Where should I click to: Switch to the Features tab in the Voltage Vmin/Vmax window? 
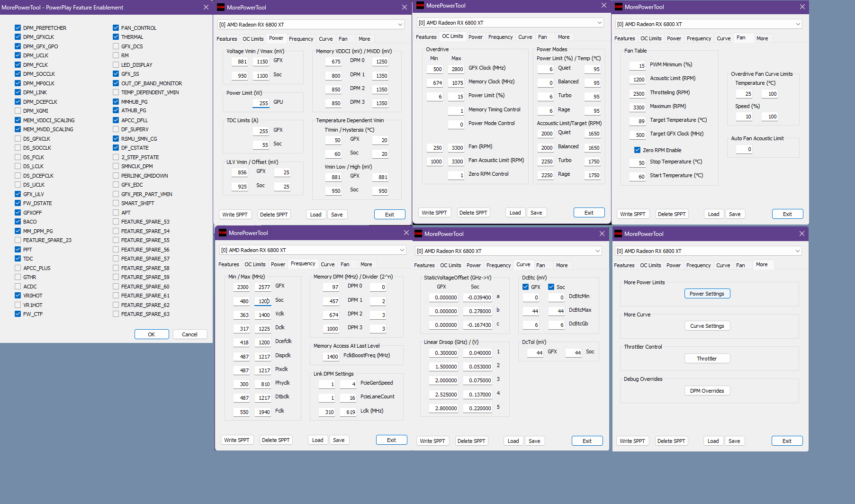pyautogui.click(x=227, y=39)
